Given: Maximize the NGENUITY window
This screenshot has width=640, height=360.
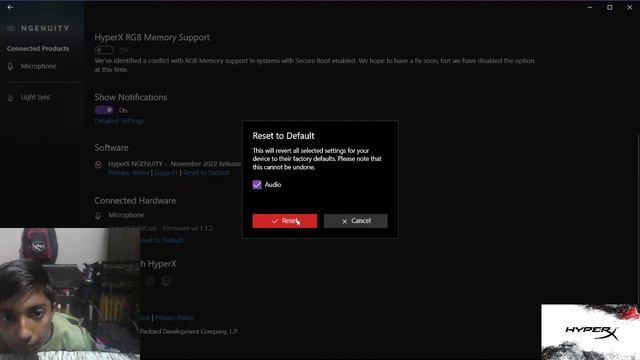Looking at the screenshot, I should 610,7.
